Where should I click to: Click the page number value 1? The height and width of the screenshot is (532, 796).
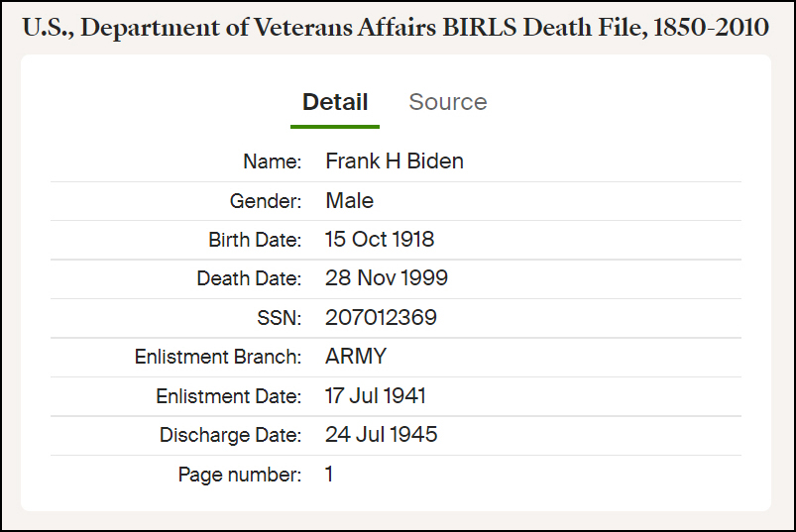[329, 475]
